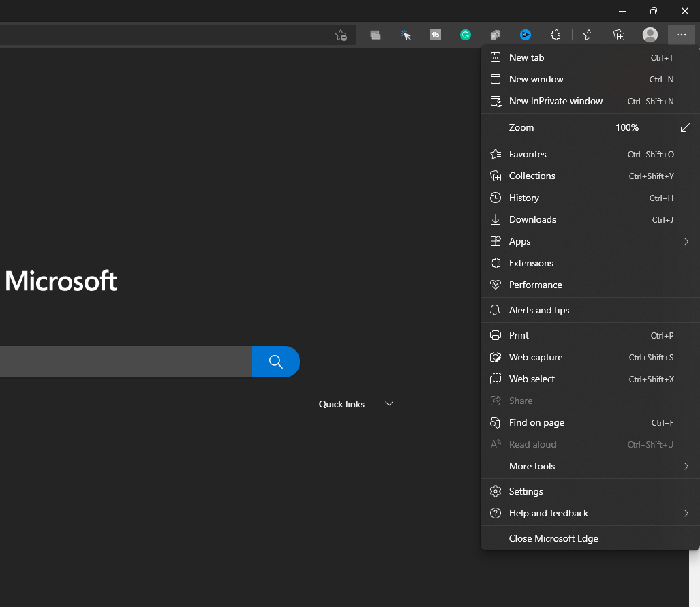Select New tab from the menu
Screen dimensions: 700x607
[x=590, y=58]
